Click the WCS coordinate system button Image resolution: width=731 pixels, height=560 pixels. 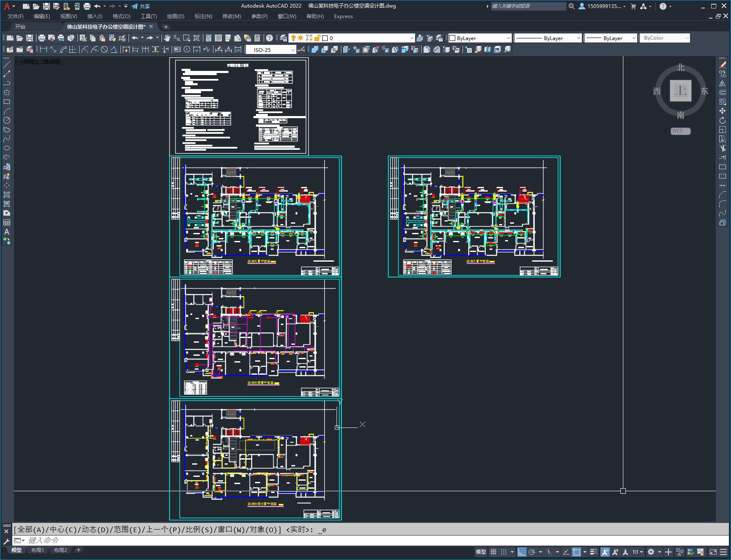[680, 131]
